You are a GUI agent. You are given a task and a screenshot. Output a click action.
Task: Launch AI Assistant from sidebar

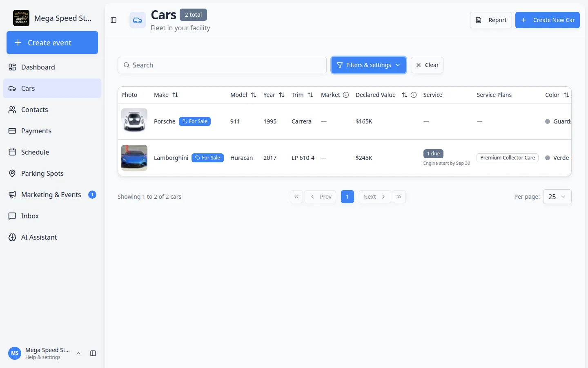tap(52, 237)
